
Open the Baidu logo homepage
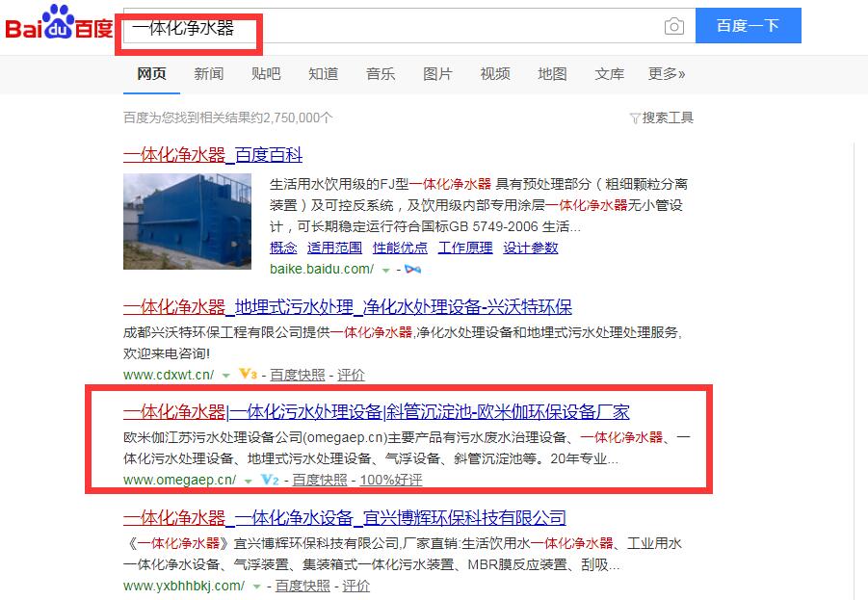[59, 22]
